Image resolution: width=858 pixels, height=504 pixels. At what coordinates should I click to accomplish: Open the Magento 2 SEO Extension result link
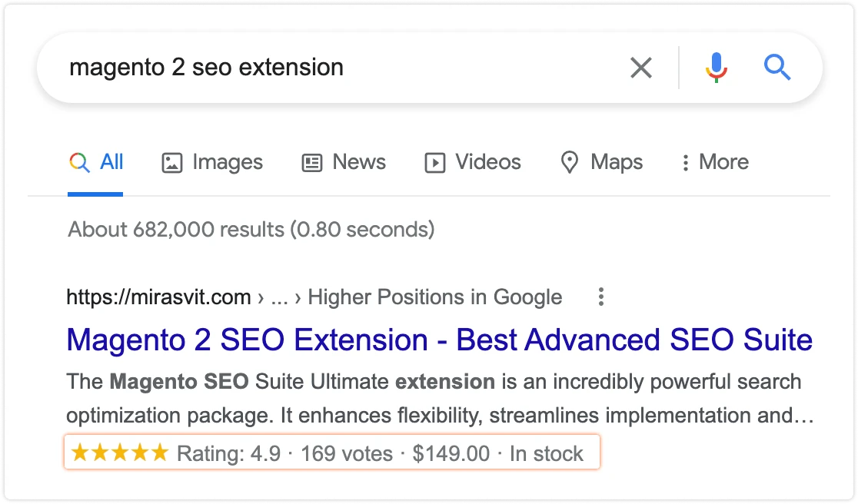(439, 340)
